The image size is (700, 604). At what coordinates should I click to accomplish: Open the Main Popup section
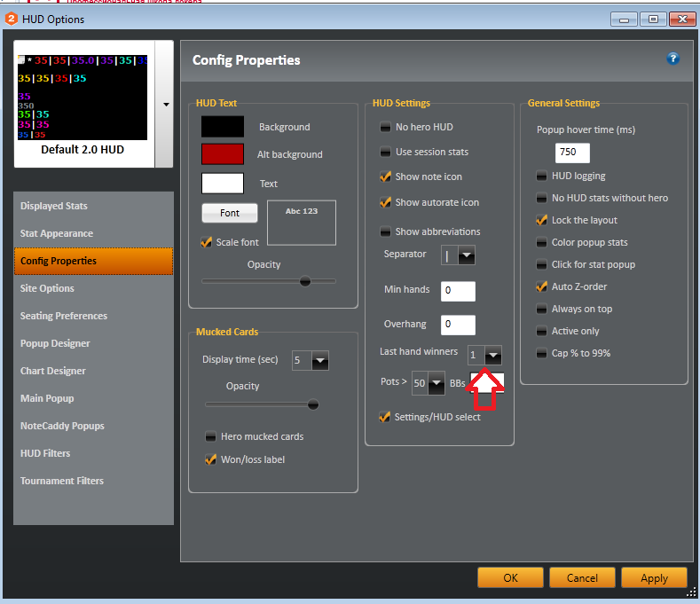click(x=47, y=398)
